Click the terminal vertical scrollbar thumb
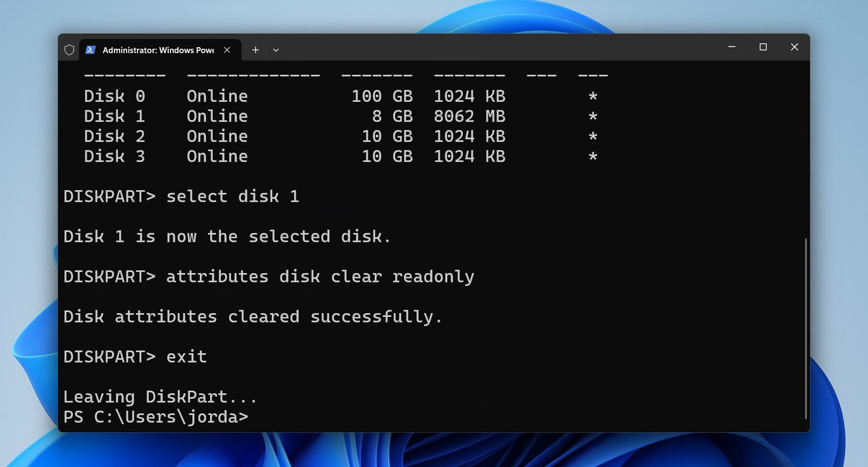 [x=806, y=328]
